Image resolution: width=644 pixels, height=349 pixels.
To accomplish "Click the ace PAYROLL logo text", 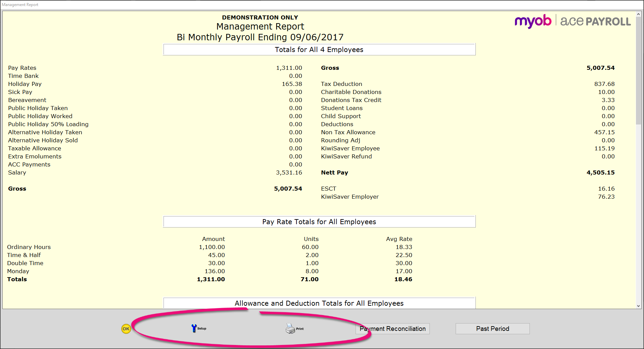I will pos(595,21).
